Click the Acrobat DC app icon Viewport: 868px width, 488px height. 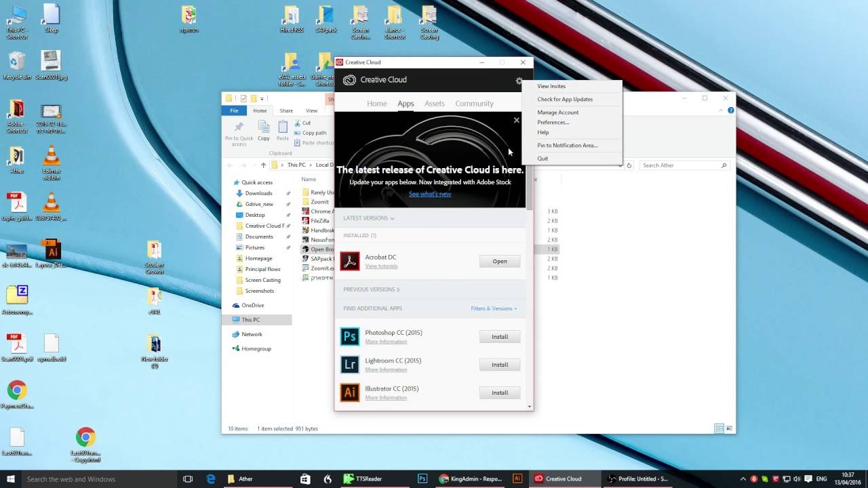tap(350, 261)
